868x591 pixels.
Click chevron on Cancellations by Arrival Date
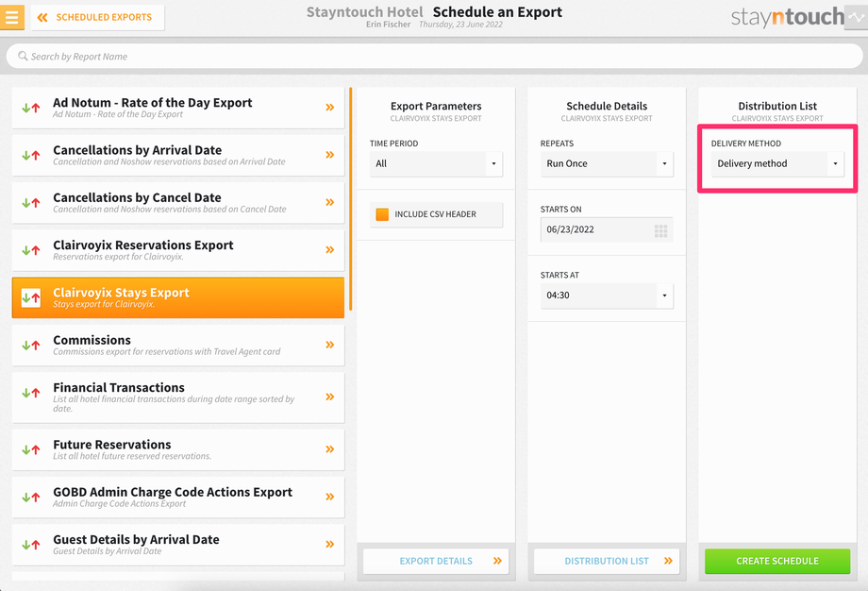pos(330,155)
